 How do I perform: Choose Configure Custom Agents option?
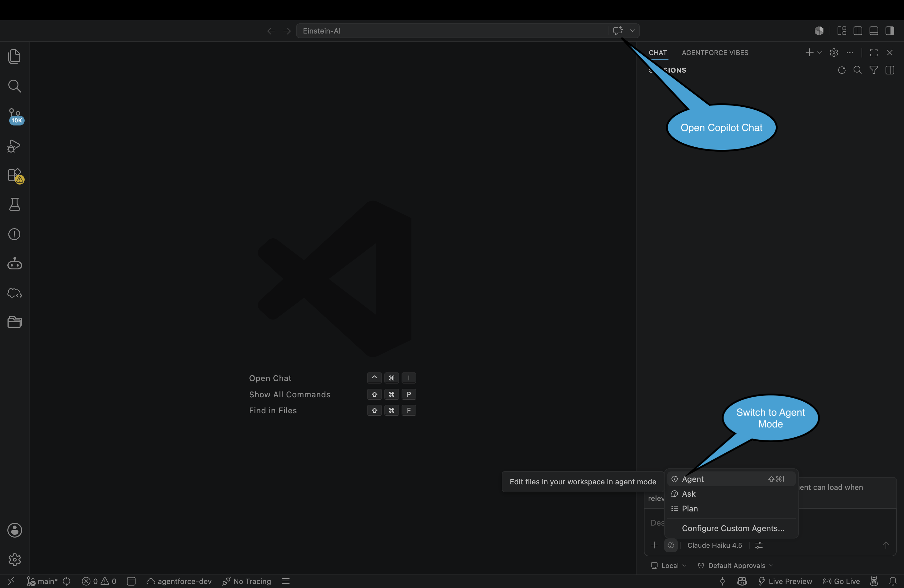[731, 528]
